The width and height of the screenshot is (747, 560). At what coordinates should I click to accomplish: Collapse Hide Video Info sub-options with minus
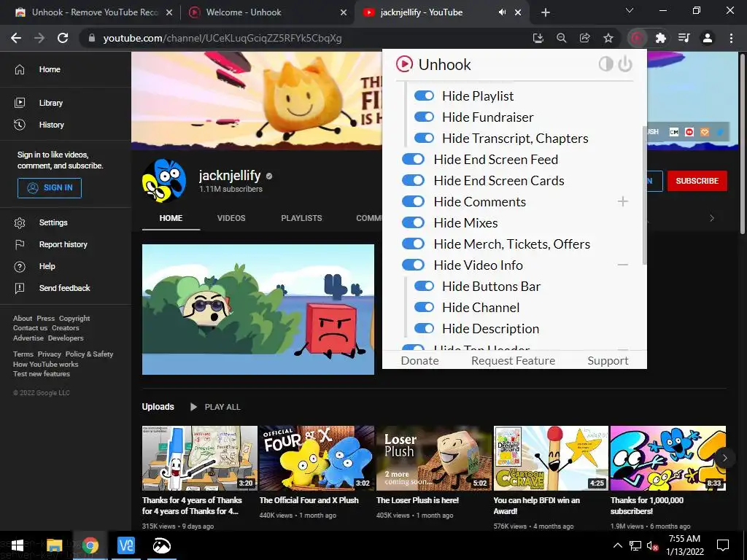[x=623, y=265]
